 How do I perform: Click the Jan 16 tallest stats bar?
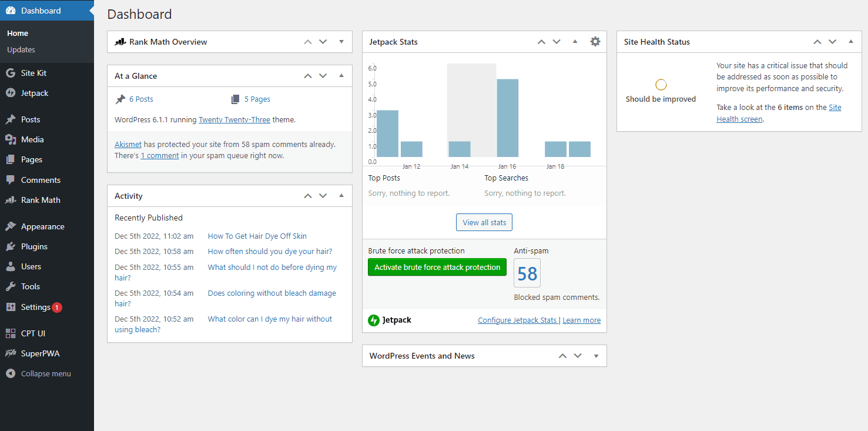508,118
